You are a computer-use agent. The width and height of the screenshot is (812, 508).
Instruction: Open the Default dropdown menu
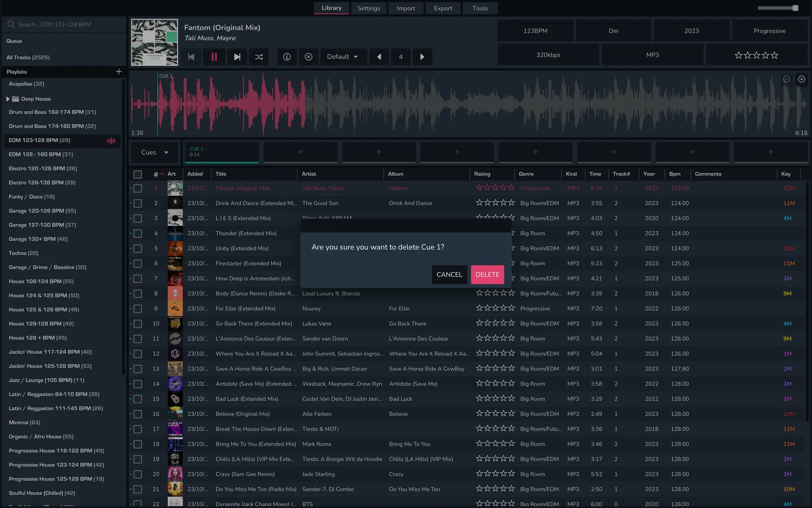(343, 57)
